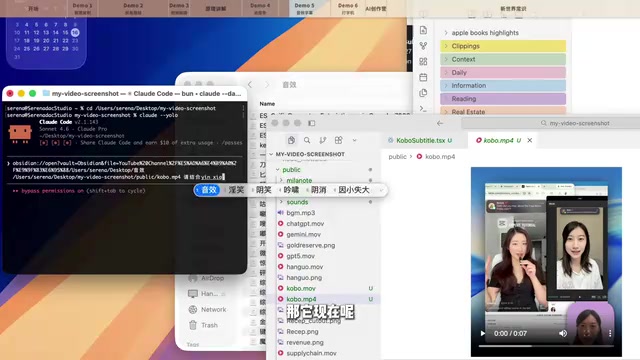Open revenue.png in the file tree
The image size is (640, 360).
click(x=305, y=342)
